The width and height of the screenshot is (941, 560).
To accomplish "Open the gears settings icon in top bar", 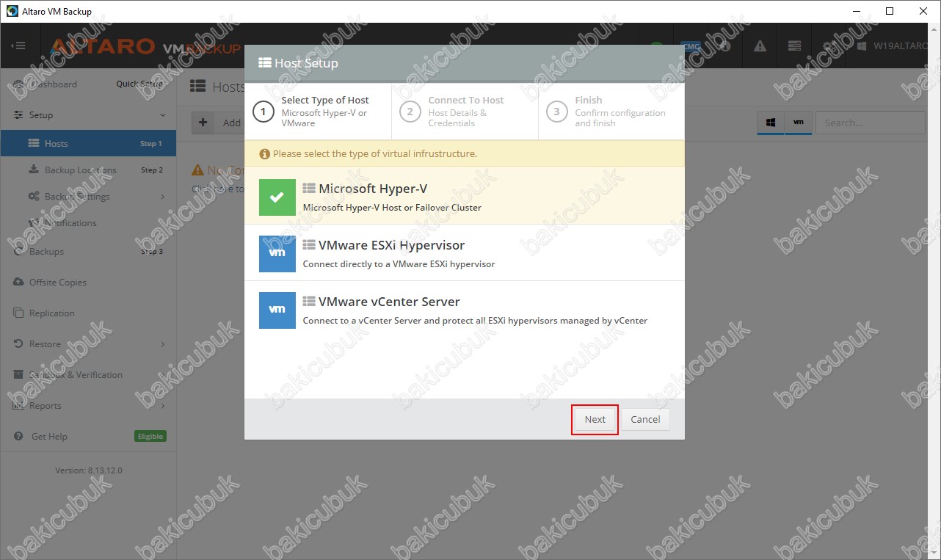I will [x=828, y=46].
